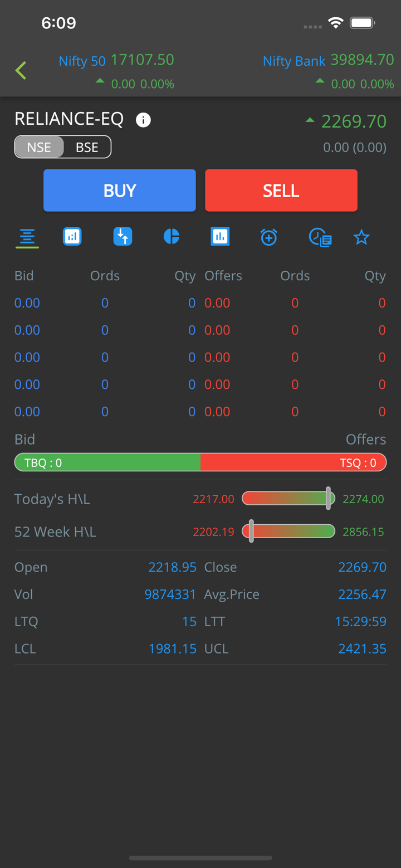401x868 pixels.
Task: Open the market depth lines tab icon
Action: pos(27,237)
